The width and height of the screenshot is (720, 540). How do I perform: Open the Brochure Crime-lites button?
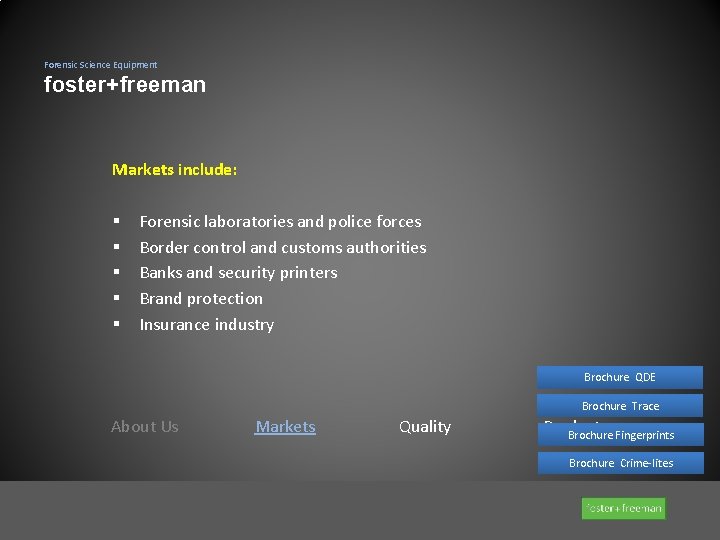pyautogui.click(x=621, y=463)
